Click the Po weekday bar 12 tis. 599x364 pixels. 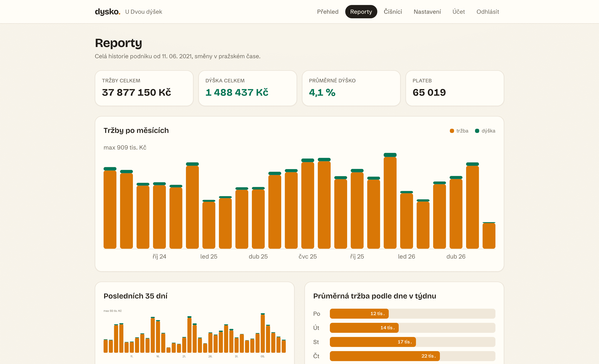(359, 314)
